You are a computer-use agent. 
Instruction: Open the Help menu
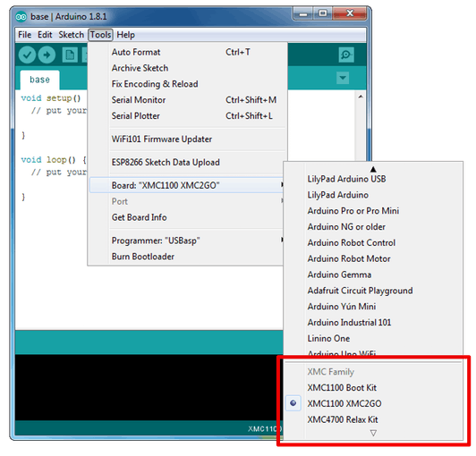click(125, 35)
